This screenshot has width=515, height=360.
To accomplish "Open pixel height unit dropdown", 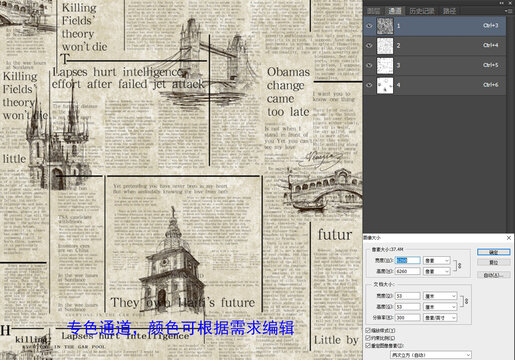I will [x=437, y=271].
